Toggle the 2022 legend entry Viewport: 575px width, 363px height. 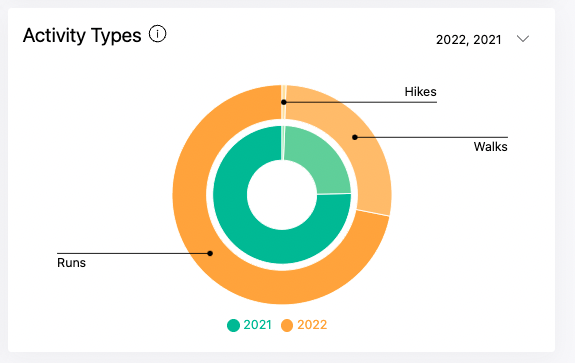[x=304, y=325]
